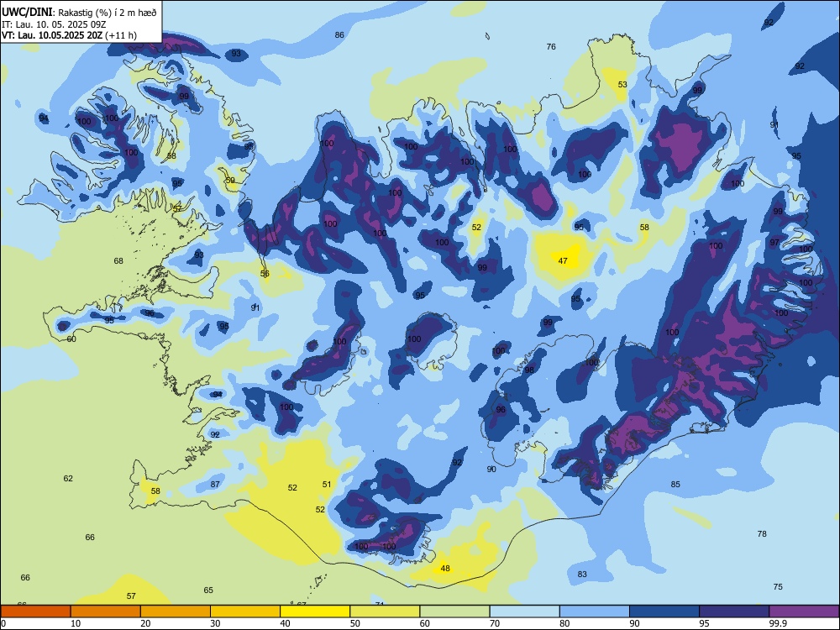The image size is (840, 630).
Task: Click the 'VT: Lau. 10.05.2025 20Z (+11 h)' line
Action: (x=69, y=35)
